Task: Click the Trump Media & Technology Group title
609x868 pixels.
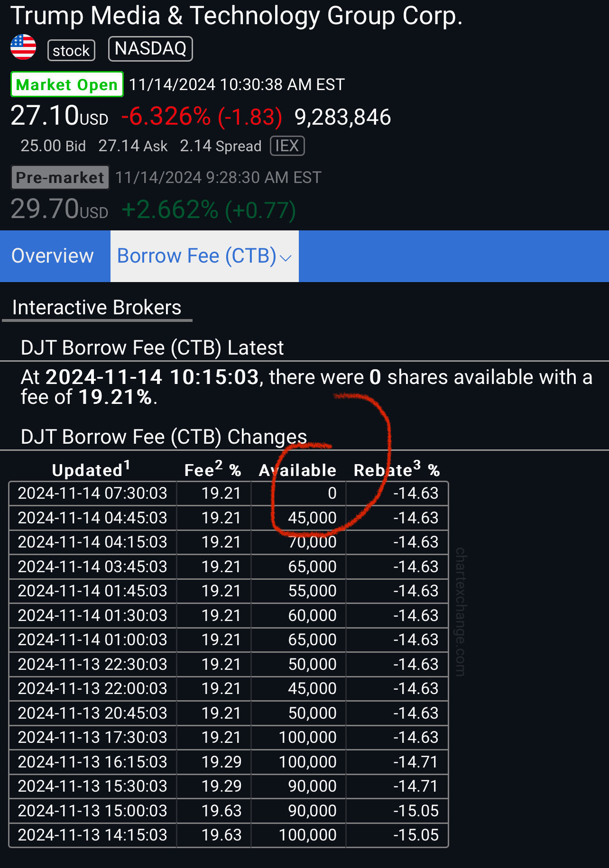Action: point(236,16)
